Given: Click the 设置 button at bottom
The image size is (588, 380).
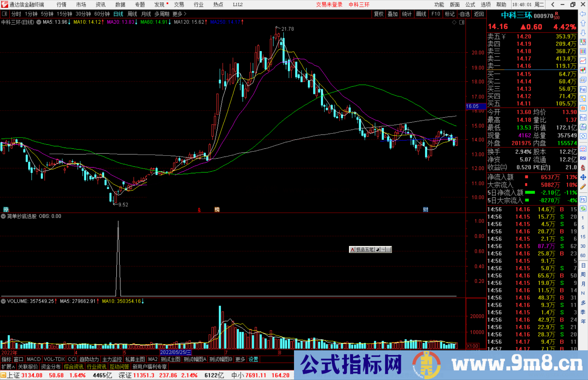Looking at the screenshot, I should pyautogui.click(x=253, y=360).
